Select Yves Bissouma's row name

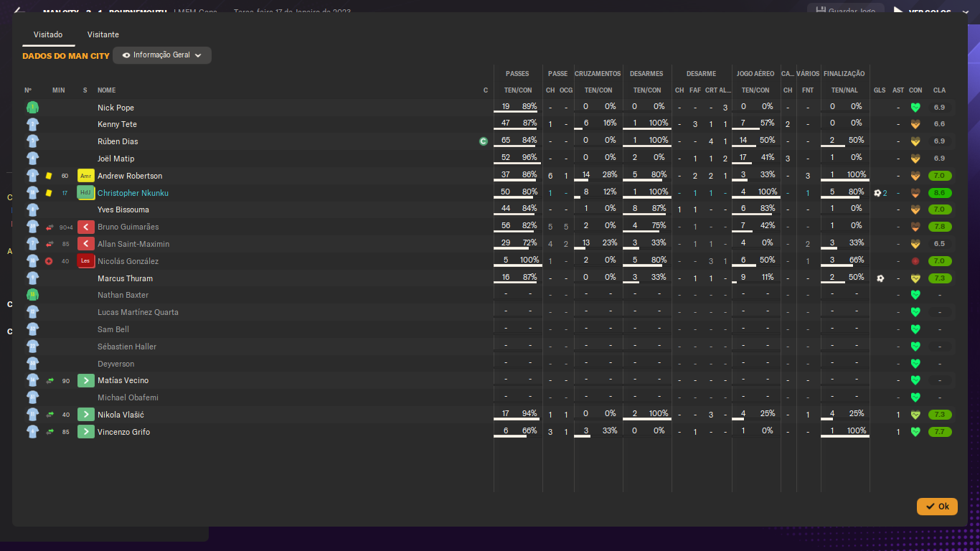pyautogui.click(x=123, y=210)
